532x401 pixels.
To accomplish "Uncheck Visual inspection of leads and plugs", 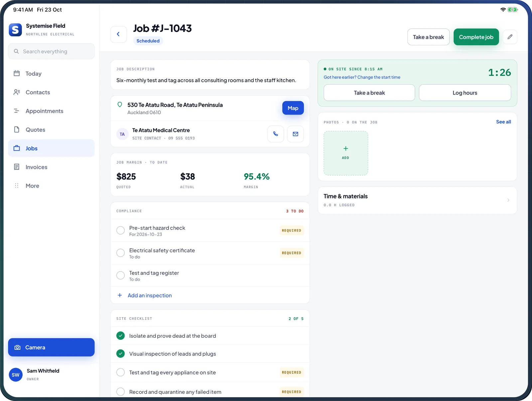I will [120, 353].
